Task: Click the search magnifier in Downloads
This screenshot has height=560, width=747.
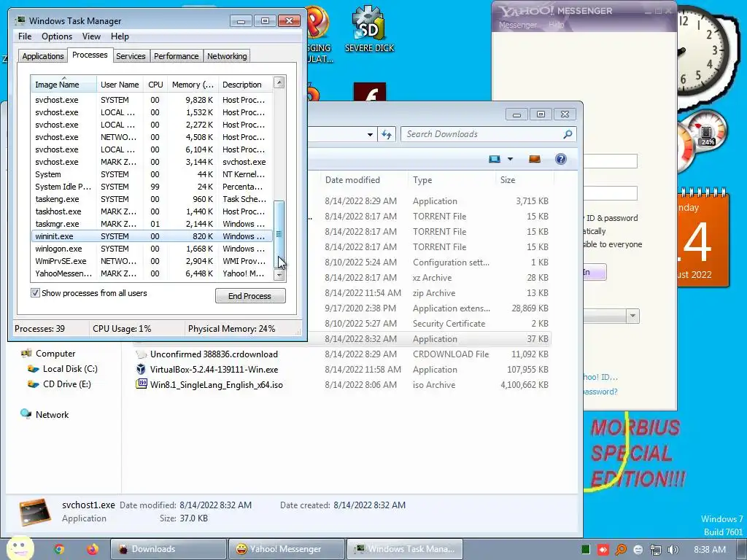Action: click(568, 134)
